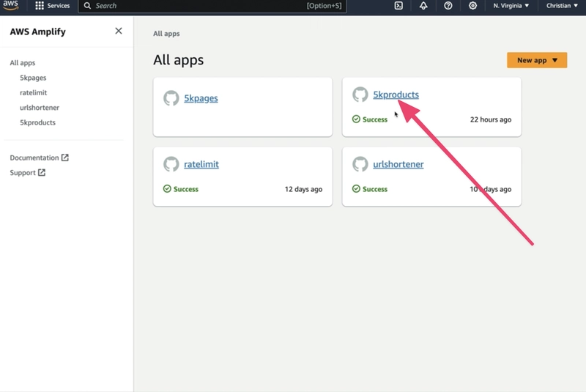Image resolution: width=586 pixels, height=392 pixels.
Task: Click the GitHub icon on 5kpages card
Action: point(171,98)
